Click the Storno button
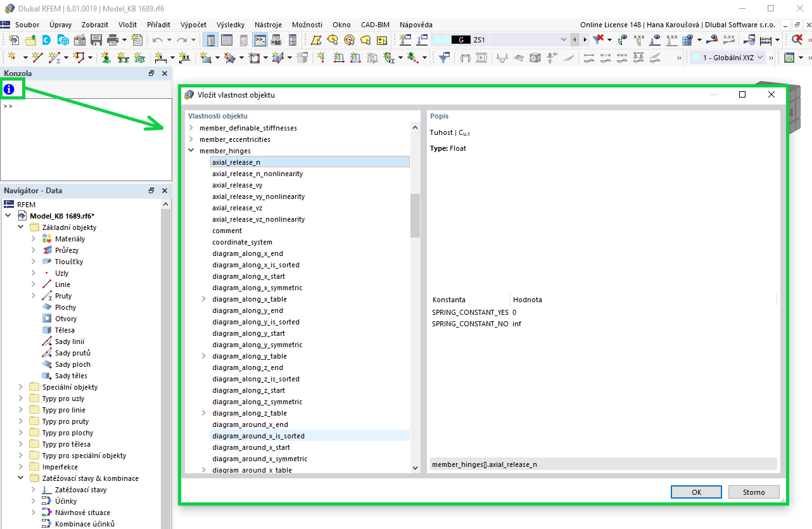Image resolution: width=812 pixels, height=529 pixels. point(753,492)
